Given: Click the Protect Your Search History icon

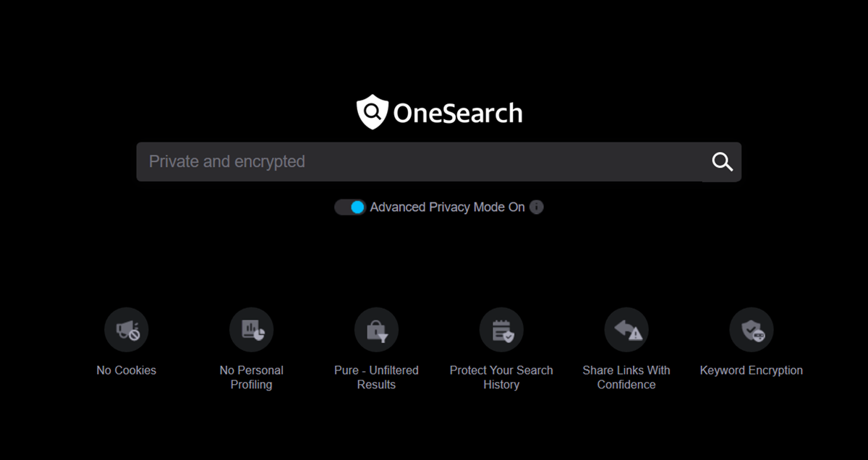Looking at the screenshot, I should (x=501, y=330).
